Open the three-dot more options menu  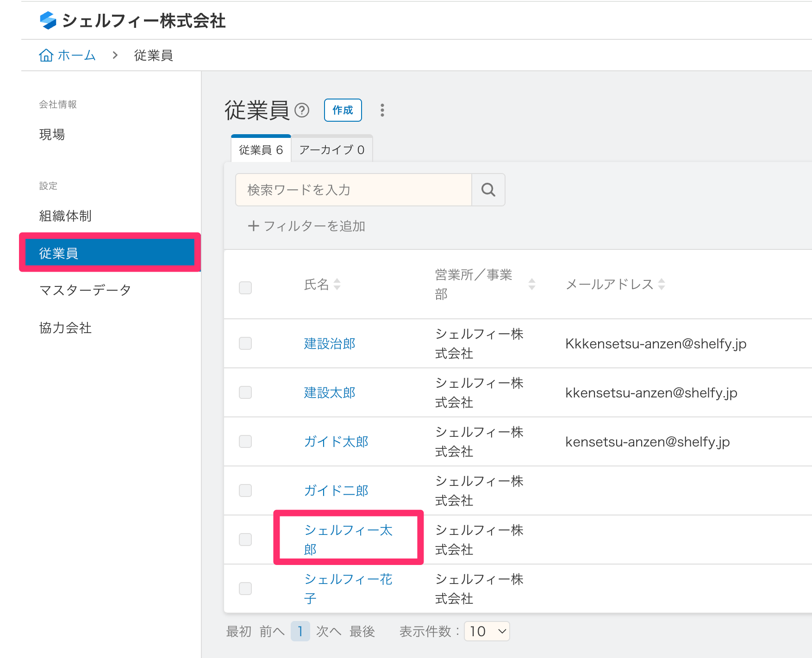click(x=382, y=110)
